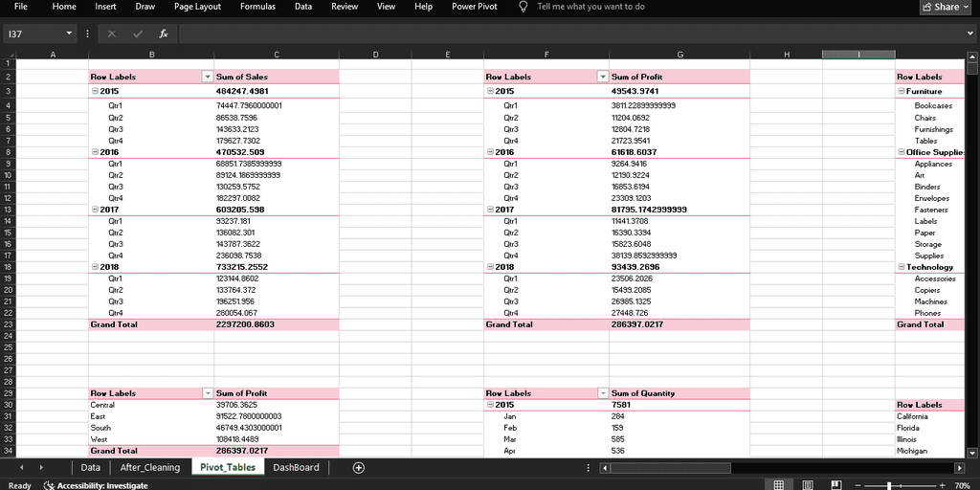The image size is (980, 490).
Task: Click the Insert Function fx icon
Action: click(164, 33)
